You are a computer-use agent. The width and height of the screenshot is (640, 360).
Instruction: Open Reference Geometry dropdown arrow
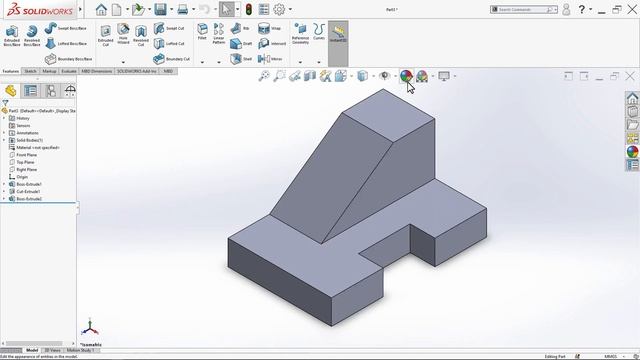click(x=300, y=62)
